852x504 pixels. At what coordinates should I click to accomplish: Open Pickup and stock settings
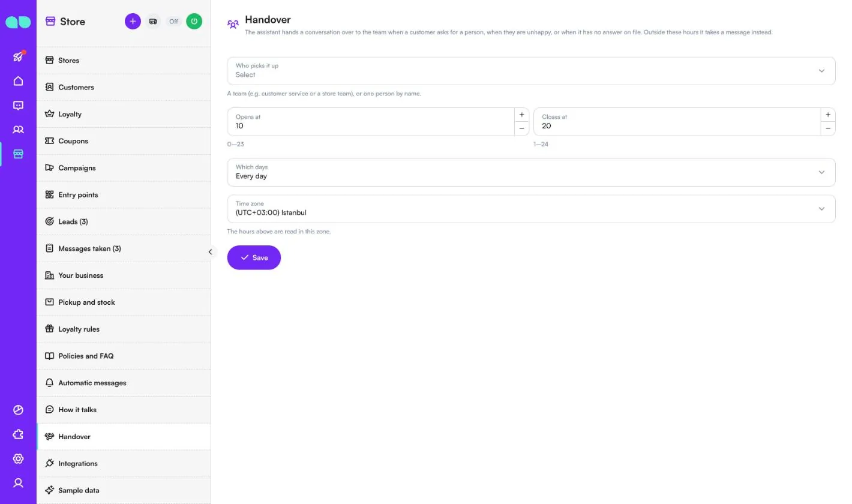coord(124,302)
